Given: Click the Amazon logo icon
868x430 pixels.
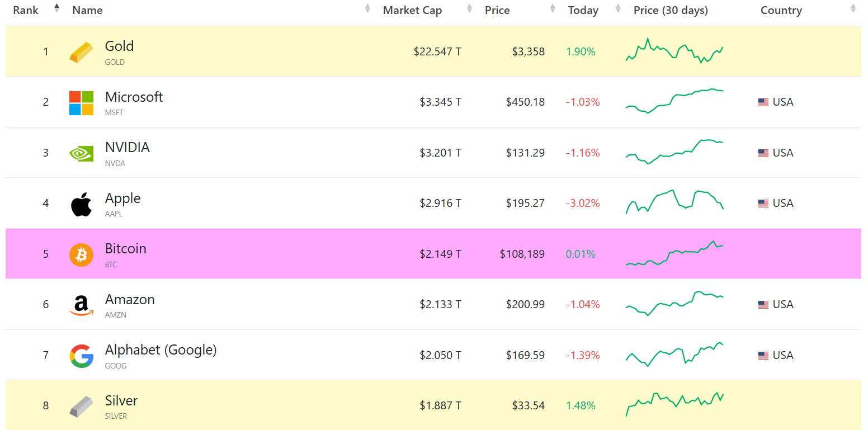Looking at the screenshot, I should pos(81,305).
